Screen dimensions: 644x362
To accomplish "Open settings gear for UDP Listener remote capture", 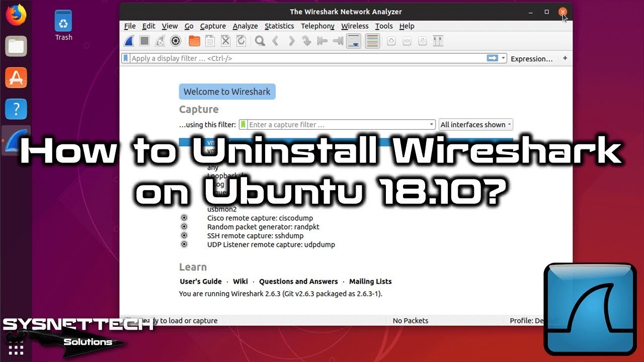I will coord(184,244).
